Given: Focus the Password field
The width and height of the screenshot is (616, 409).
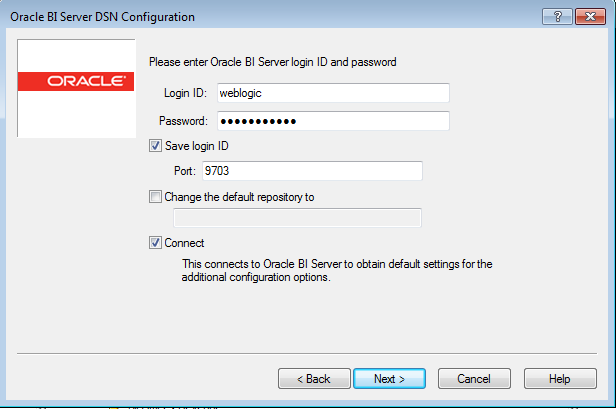Looking at the screenshot, I should tap(331, 121).
